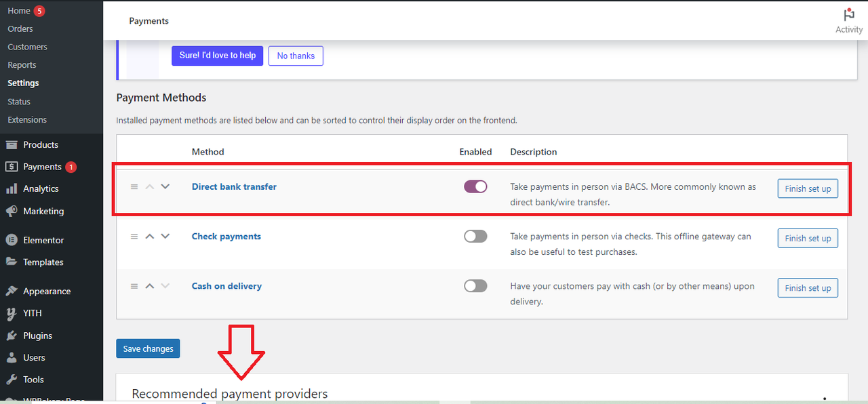Open the Direct bank transfer link
The width and height of the screenshot is (868, 404).
pyautogui.click(x=234, y=186)
